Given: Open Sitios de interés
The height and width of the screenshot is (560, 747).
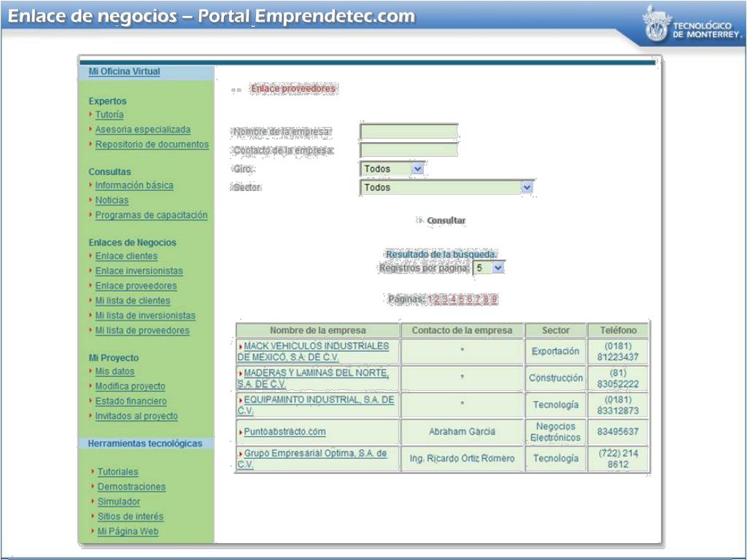Looking at the screenshot, I should point(130,516).
